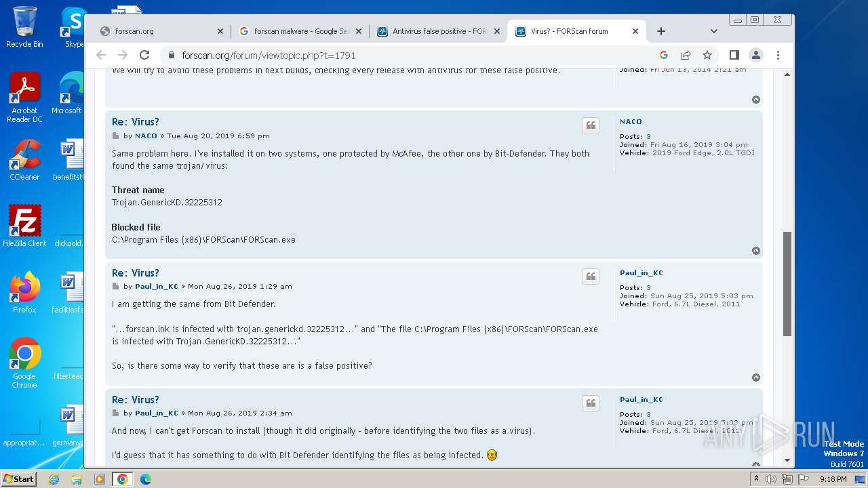Quote NACO's post with the quote button
Image resolution: width=868 pixels, height=488 pixels.
click(x=591, y=125)
